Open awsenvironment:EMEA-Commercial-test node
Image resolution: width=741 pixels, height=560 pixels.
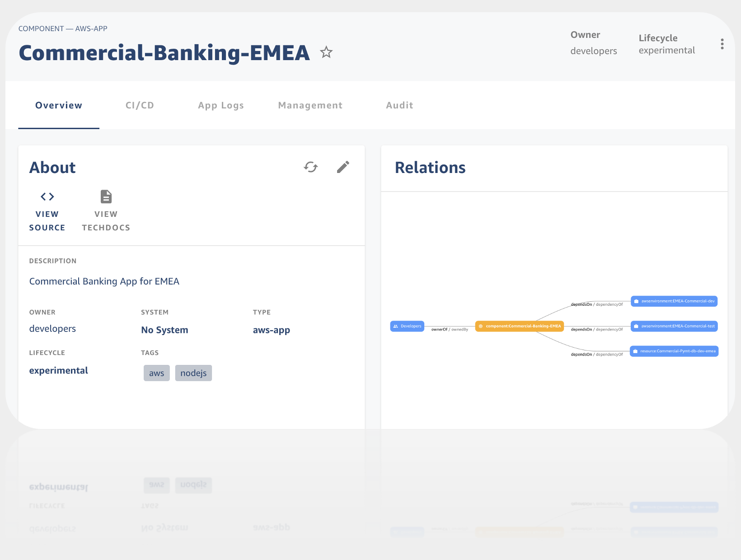[x=674, y=326]
